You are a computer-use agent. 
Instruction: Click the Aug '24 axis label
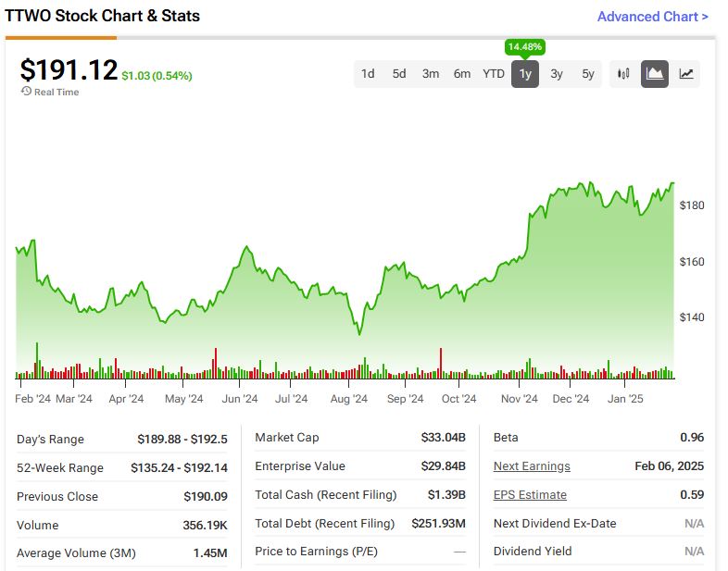click(x=348, y=399)
